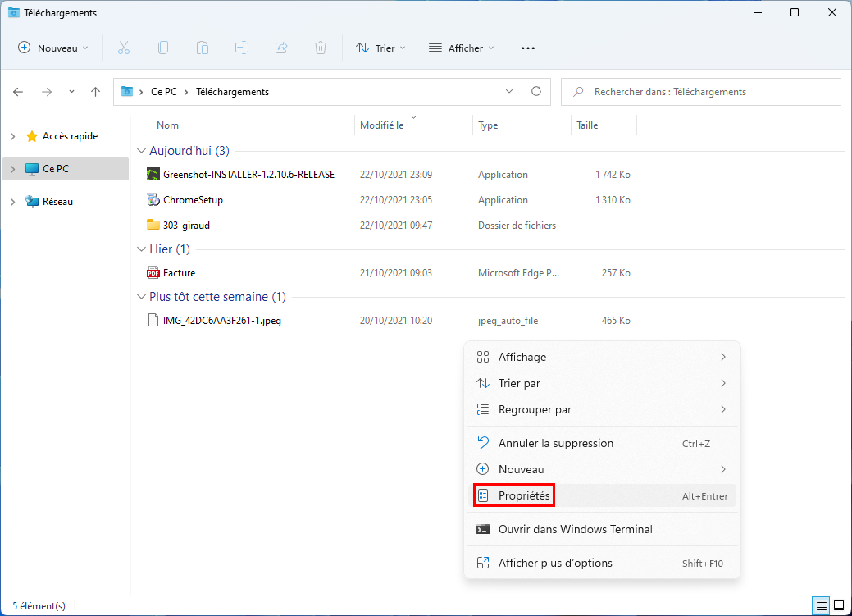Open Affichage submenu in context menu

pos(602,357)
